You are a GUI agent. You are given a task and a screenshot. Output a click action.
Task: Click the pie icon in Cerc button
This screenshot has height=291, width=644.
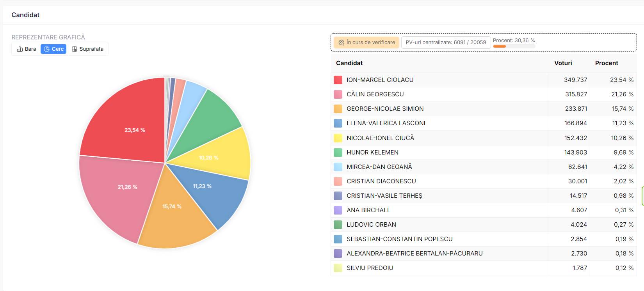pos(47,49)
